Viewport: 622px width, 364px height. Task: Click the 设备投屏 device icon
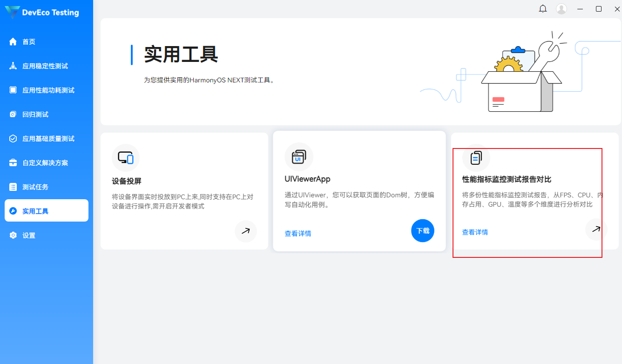(x=126, y=158)
